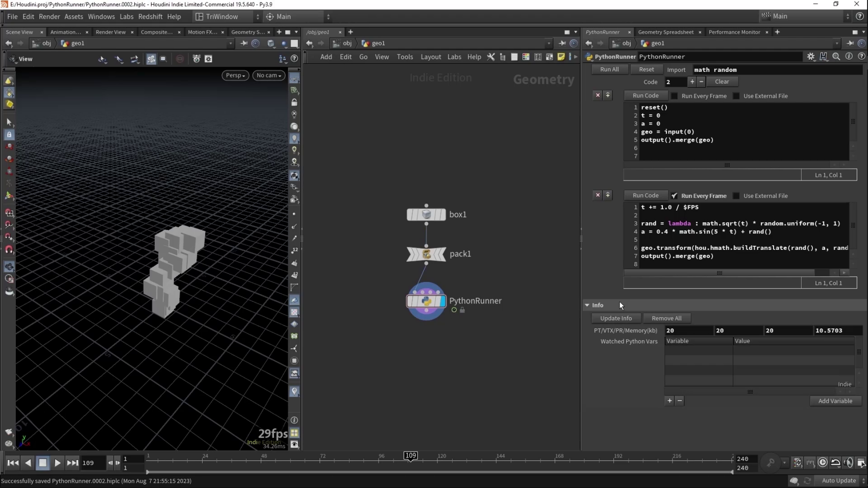Open the network editor tool wrench icon
The height and width of the screenshot is (488, 868).
(491, 57)
